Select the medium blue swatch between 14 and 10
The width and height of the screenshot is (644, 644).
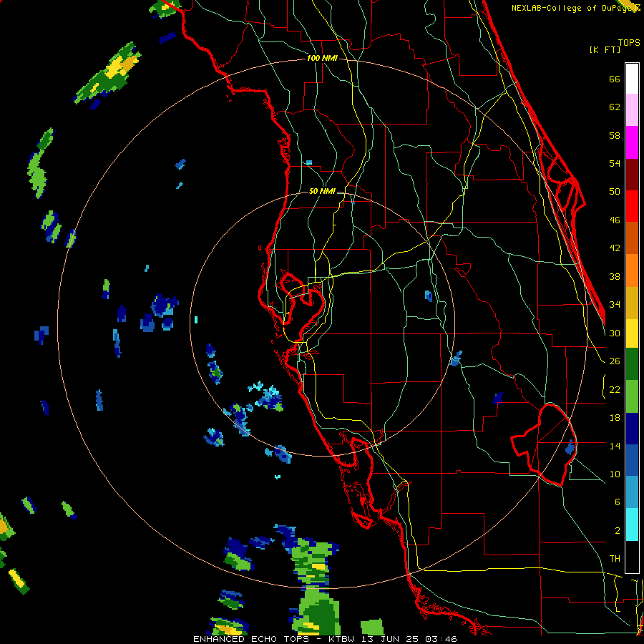pos(632,460)
